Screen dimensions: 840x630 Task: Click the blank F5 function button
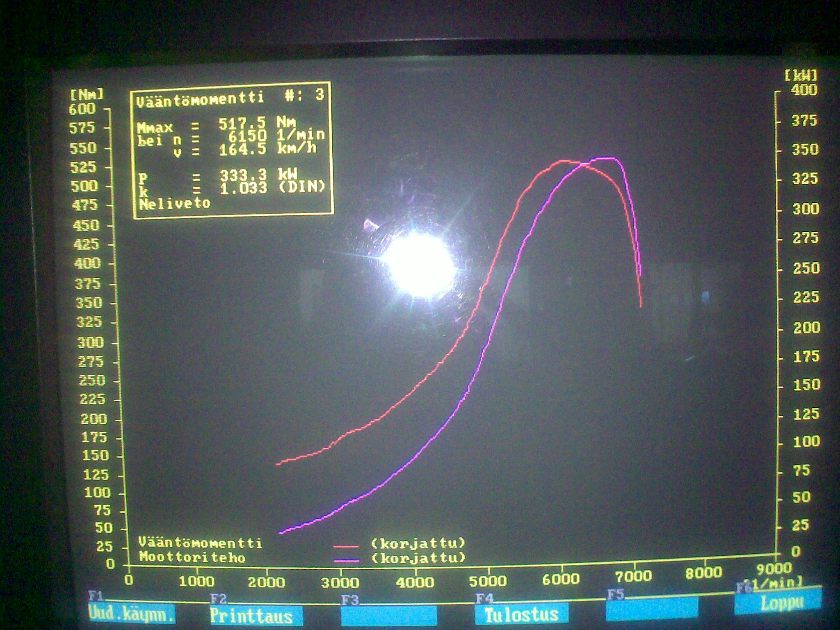point(652,608)
